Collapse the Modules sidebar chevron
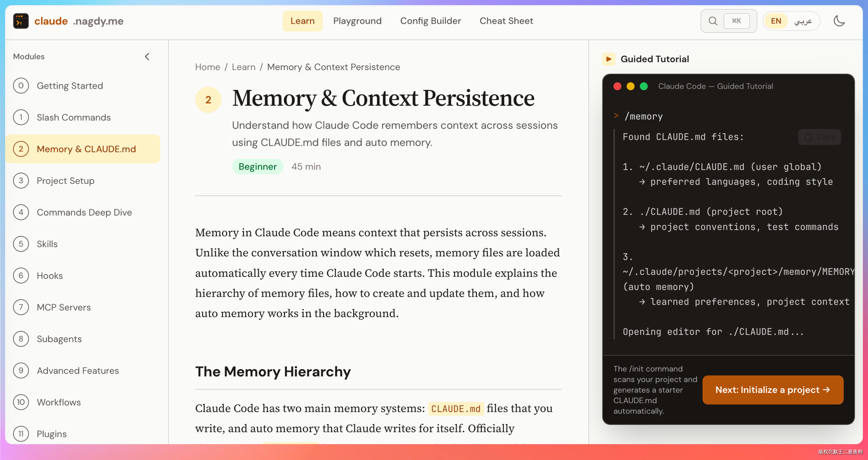The height and width of the screenshot is (460, 868). (x=147, y=57)
